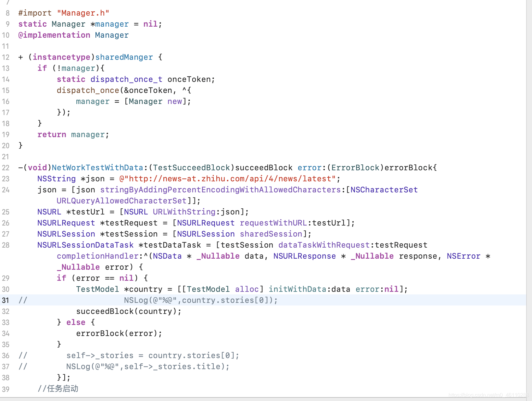Click ErrorBlock parameter type
The width and height of the screenshot is (532, 401).
tap(355, 168)
